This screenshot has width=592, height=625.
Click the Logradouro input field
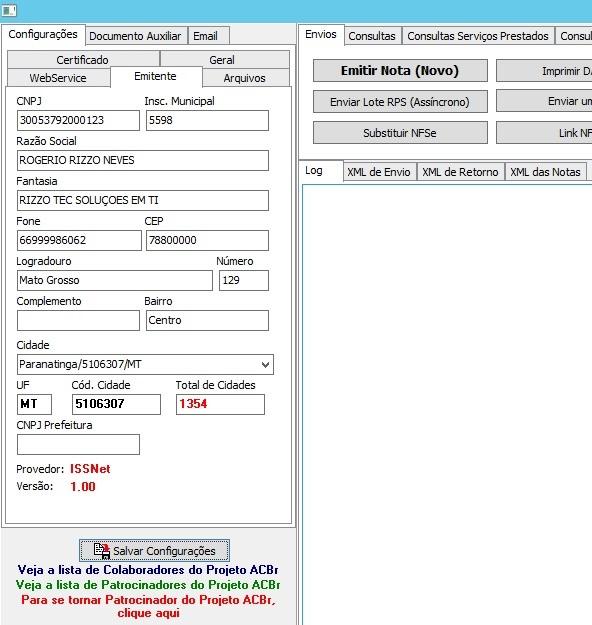[x=115, y=280]
